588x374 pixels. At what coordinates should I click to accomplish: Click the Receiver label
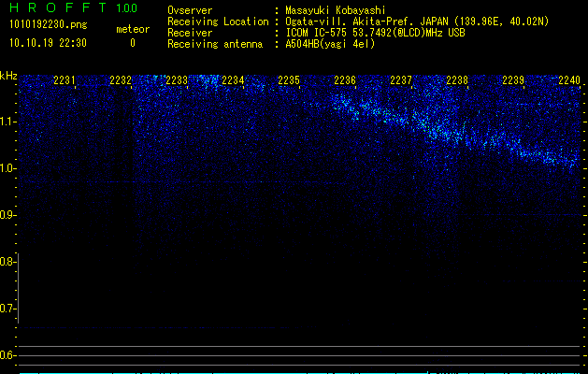click(x=190, y=33)
